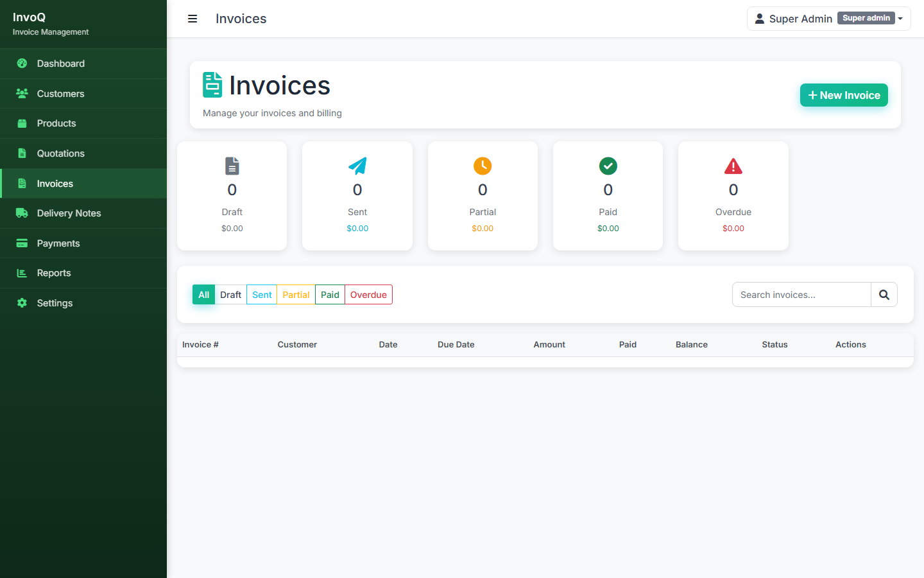Create a New Invoice
The height and width of the screenshot is (578, 924).
(x=844, y=95)
